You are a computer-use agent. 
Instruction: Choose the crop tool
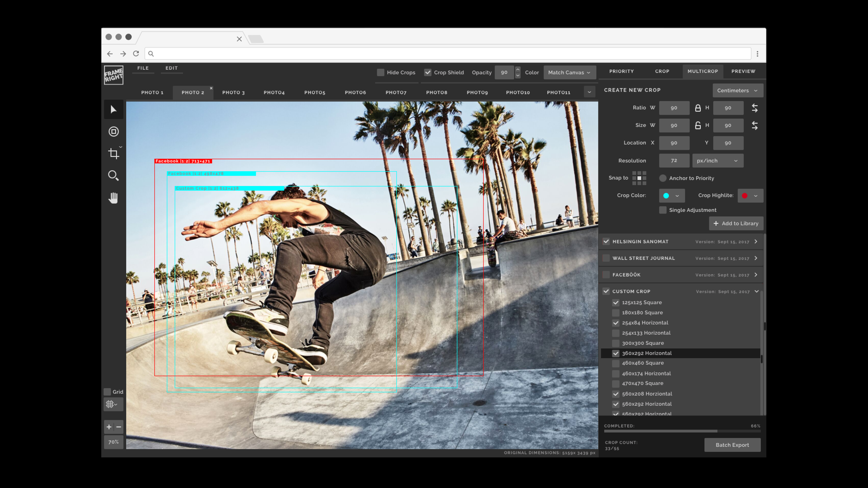click(x=114, y=154)
